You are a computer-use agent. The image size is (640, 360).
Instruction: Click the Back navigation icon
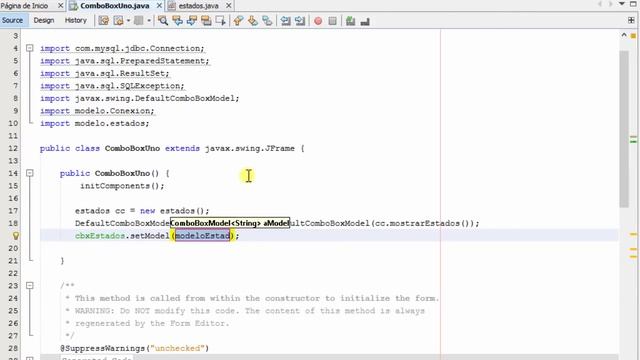118,21
